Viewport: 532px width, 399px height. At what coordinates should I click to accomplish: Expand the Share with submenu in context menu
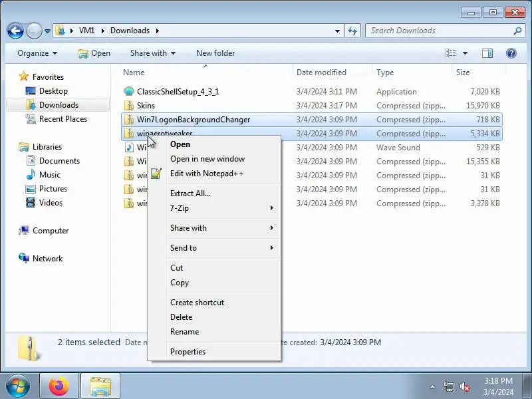tap(214, 228)
